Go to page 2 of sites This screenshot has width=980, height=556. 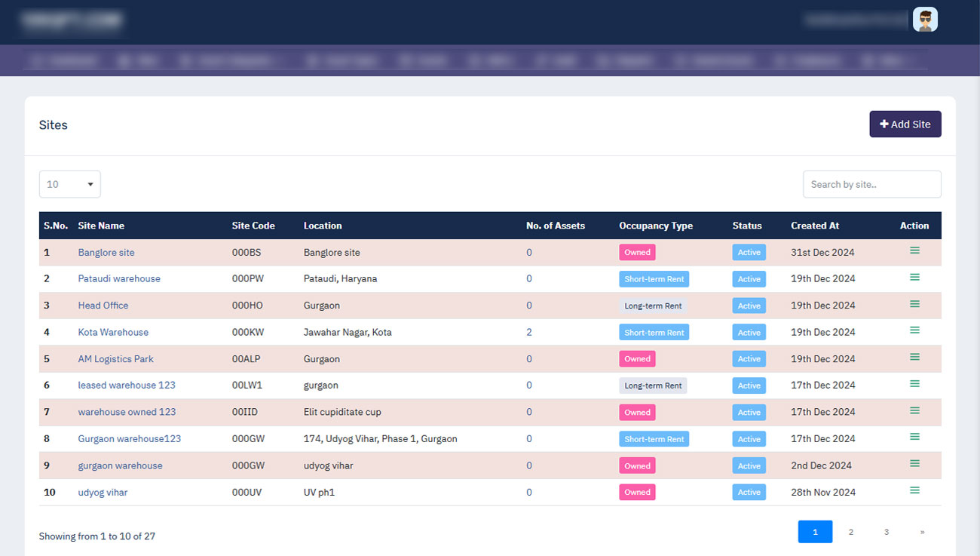(x=850, y=532)
